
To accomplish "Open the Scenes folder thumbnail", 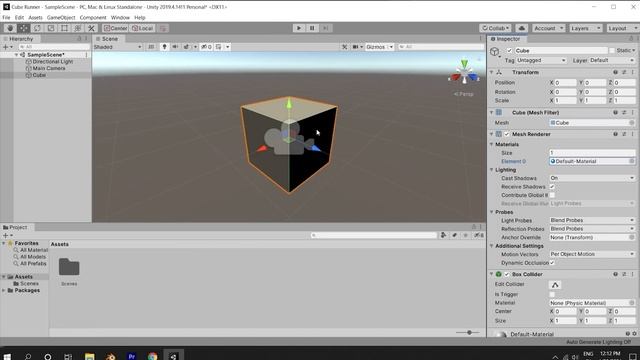I will coord(69,267).
